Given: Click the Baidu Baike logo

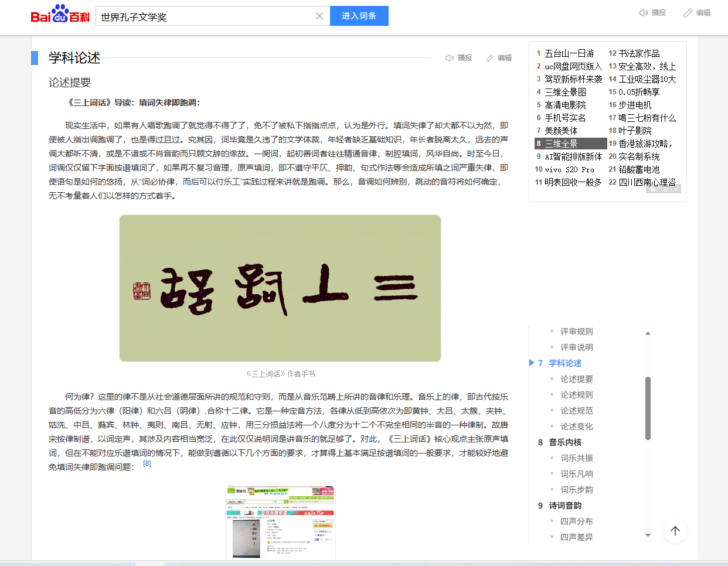Looking at the screenshot, I should click(60, 15).
